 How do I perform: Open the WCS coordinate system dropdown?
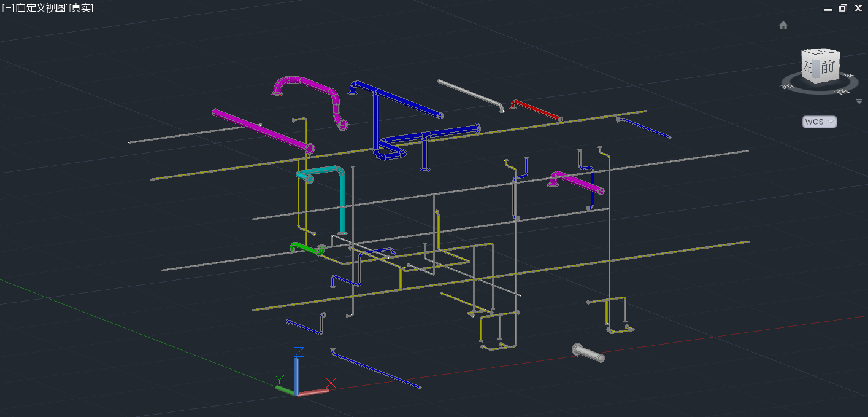click(819, 122)
